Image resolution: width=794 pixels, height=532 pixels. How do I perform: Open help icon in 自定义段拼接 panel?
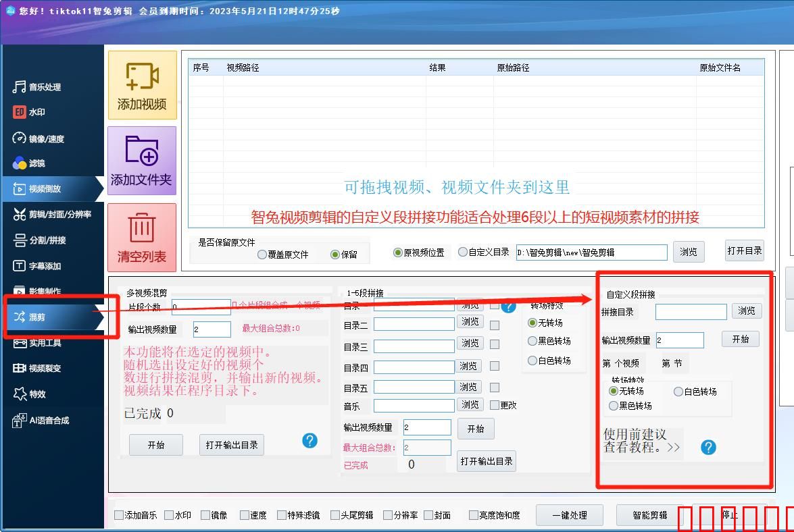(x=708, y=447)
